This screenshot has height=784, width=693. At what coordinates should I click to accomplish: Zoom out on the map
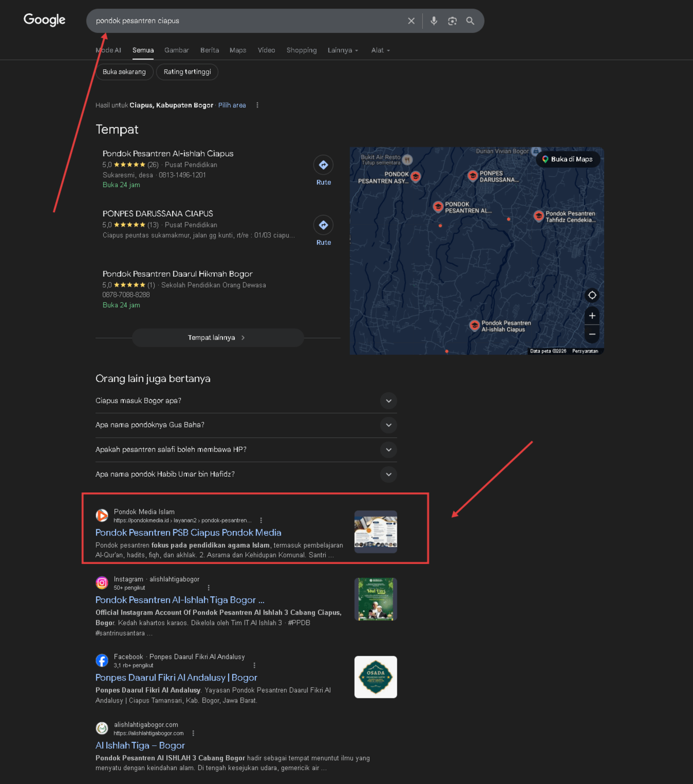(x=592, y=334)
